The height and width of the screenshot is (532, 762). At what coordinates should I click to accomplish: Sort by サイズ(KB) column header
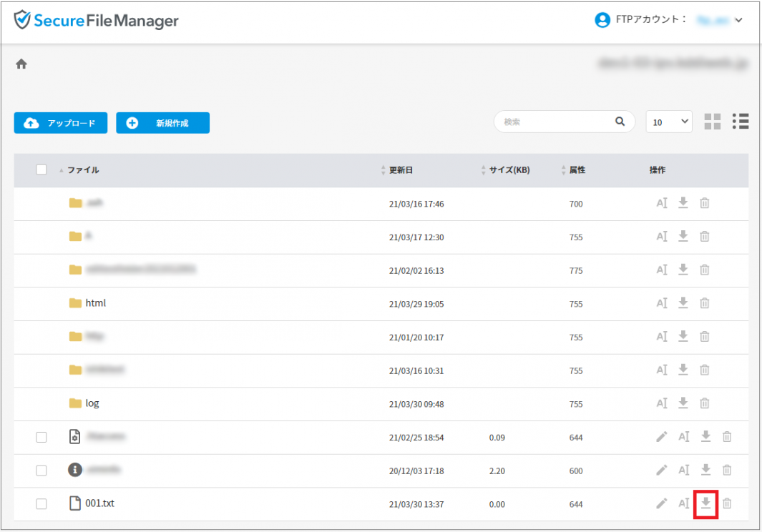tap(509, 170)
